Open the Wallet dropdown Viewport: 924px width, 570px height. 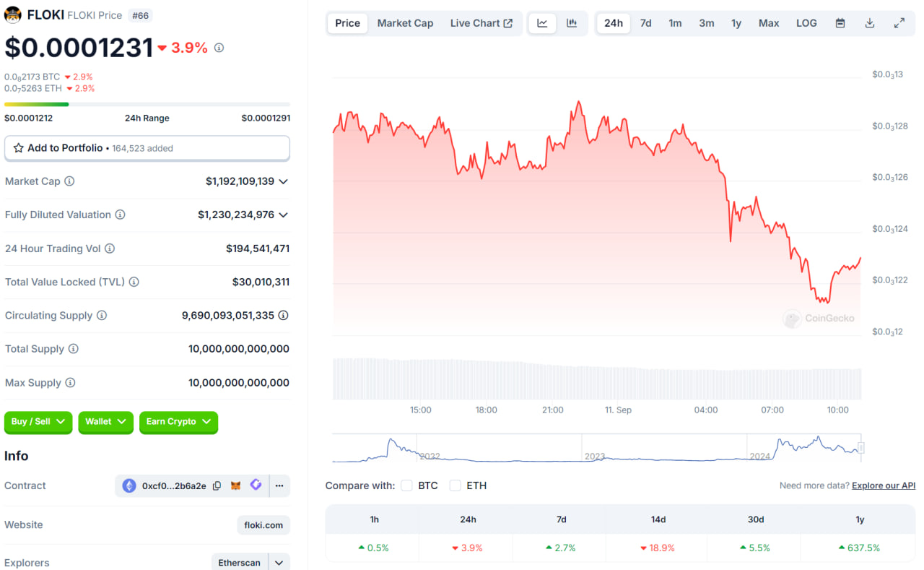105,422
